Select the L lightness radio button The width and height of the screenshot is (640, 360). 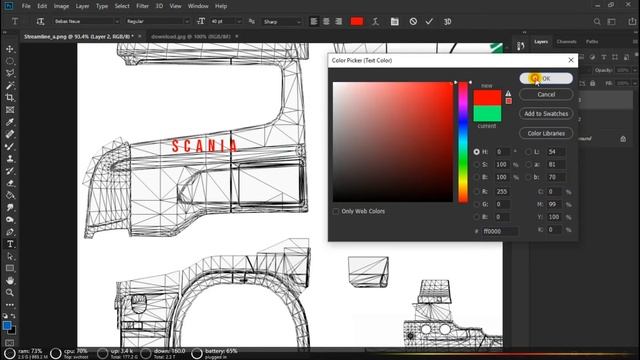coord(529,152)
